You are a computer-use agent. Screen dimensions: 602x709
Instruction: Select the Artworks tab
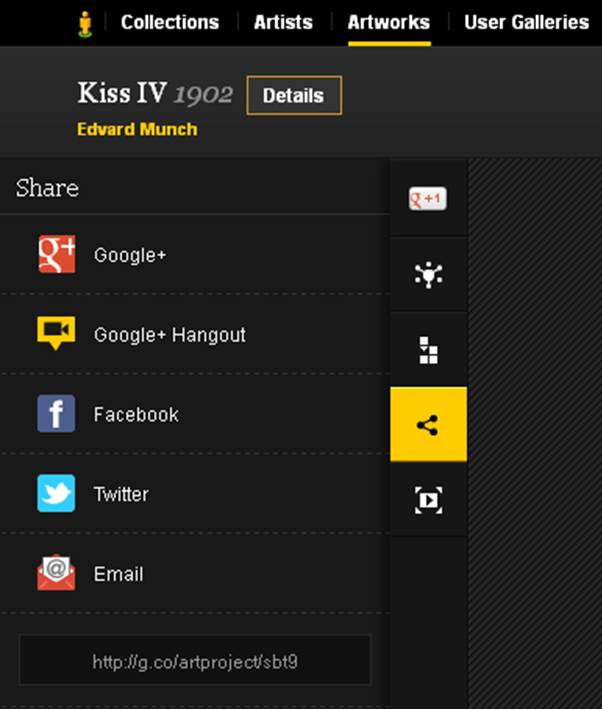point(389,22)
